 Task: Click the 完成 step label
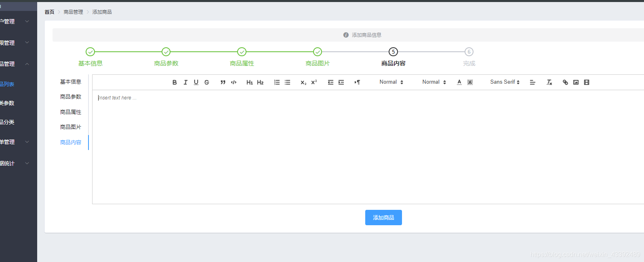pos(469,63)
